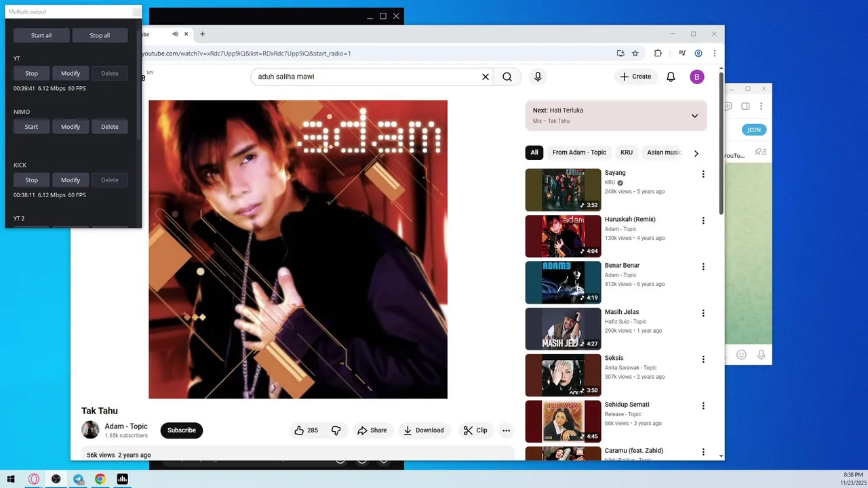Click Start all in Multiple output window
The image size is (868, 488).
coord(41,35)
